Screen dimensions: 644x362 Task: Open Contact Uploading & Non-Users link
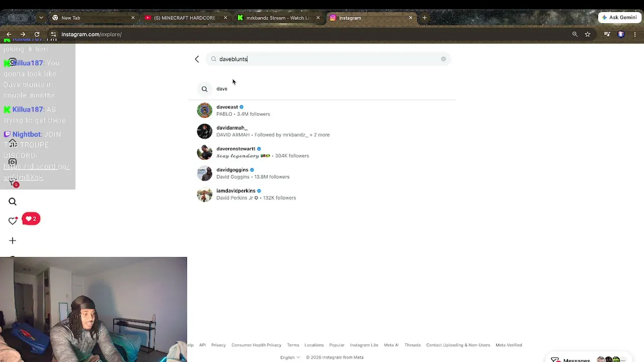[458, 345]
